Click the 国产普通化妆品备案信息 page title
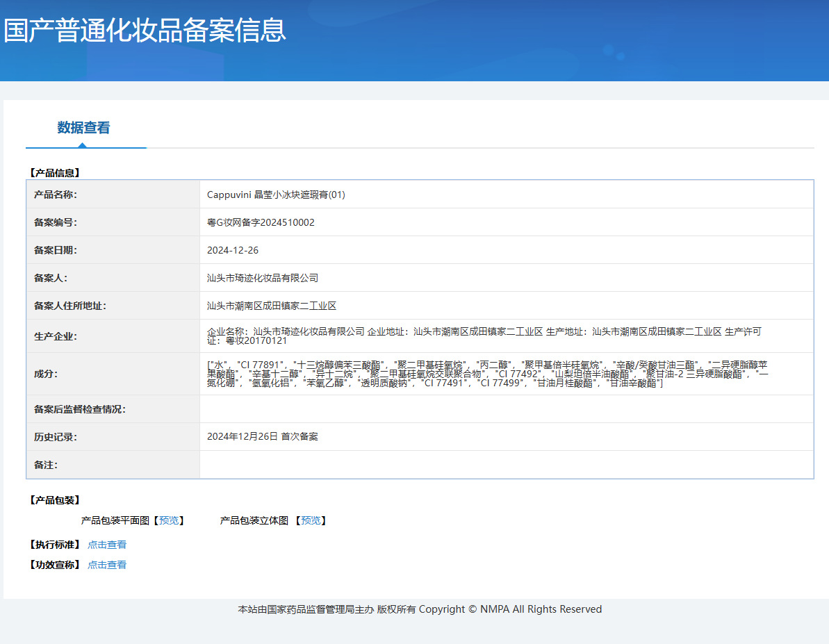829x644 pixels. coord(145,31)
